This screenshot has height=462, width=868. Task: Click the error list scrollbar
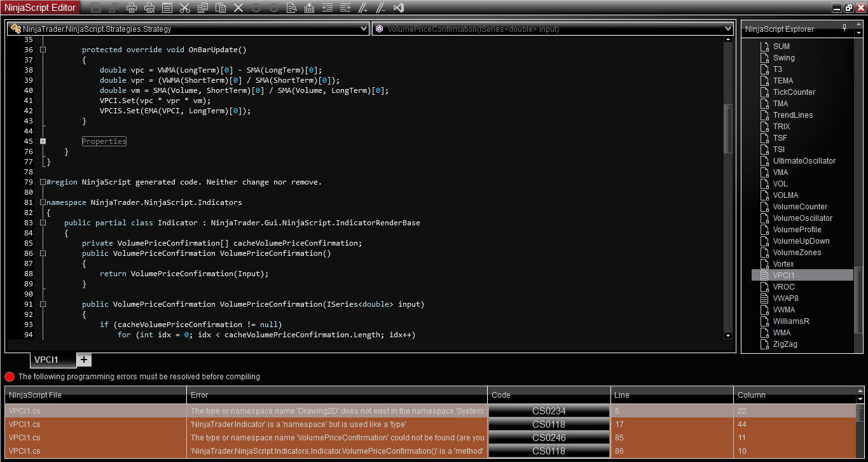860,414
